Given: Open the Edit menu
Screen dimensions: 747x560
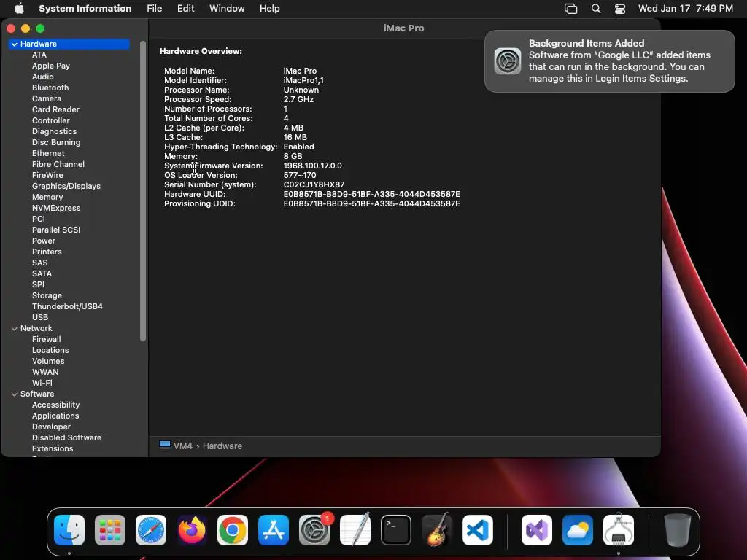Looking at the screenshot, I should click(x=185, y=9).
